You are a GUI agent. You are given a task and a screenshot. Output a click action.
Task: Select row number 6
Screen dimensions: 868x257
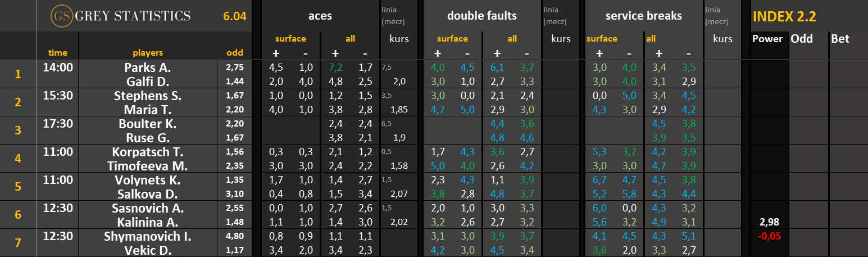[x=18, y=215]
